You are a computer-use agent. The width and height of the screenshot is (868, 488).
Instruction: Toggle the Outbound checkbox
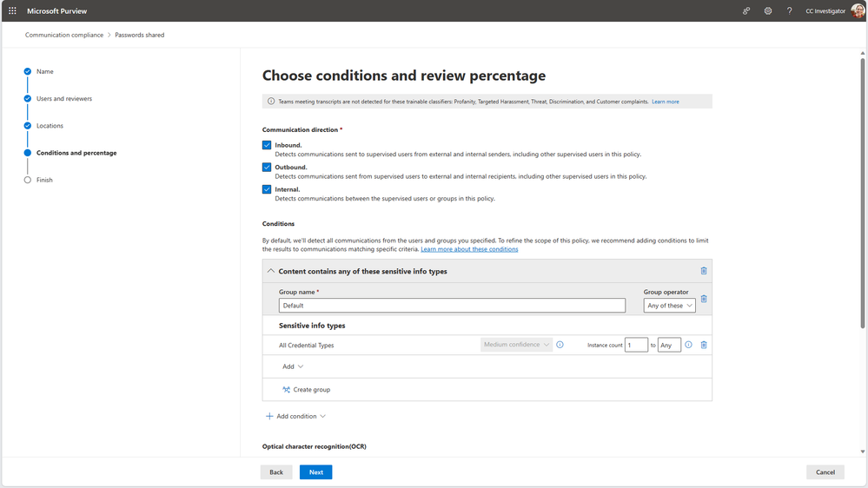267,167
